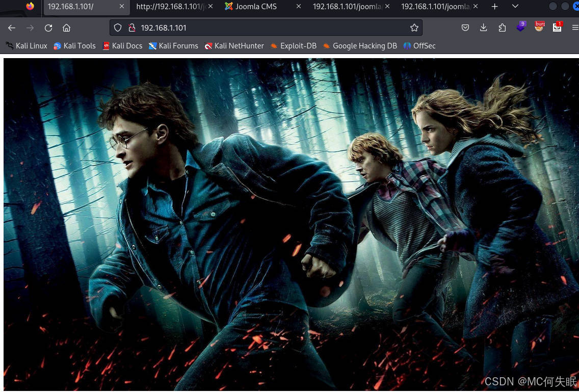The image size is (579, 392).
Task: Select the last tab 192.168.1.101/joomla
Action: (x=439, y=7)
